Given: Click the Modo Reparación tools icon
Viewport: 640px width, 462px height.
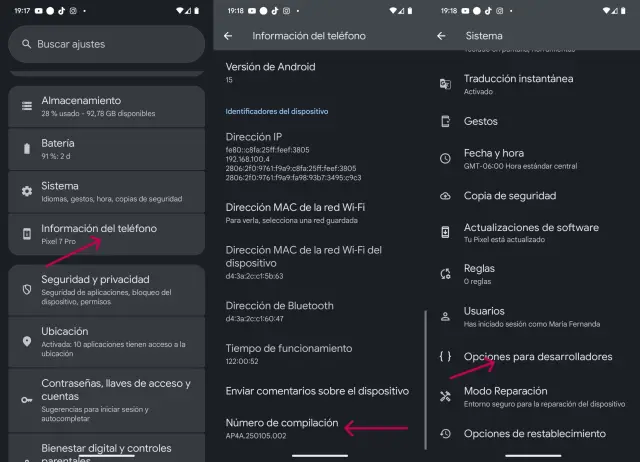Looking at the screenshot, I should (445, 396).
